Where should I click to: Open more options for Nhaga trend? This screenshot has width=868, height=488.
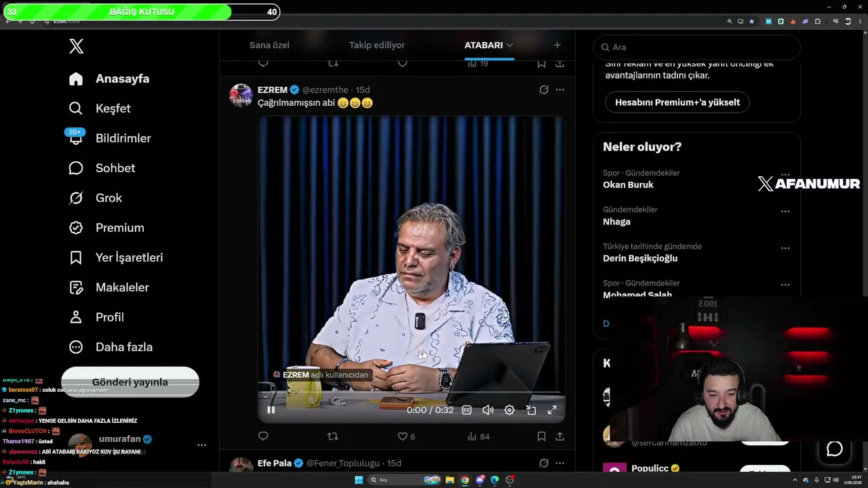(x=785, y=211)
